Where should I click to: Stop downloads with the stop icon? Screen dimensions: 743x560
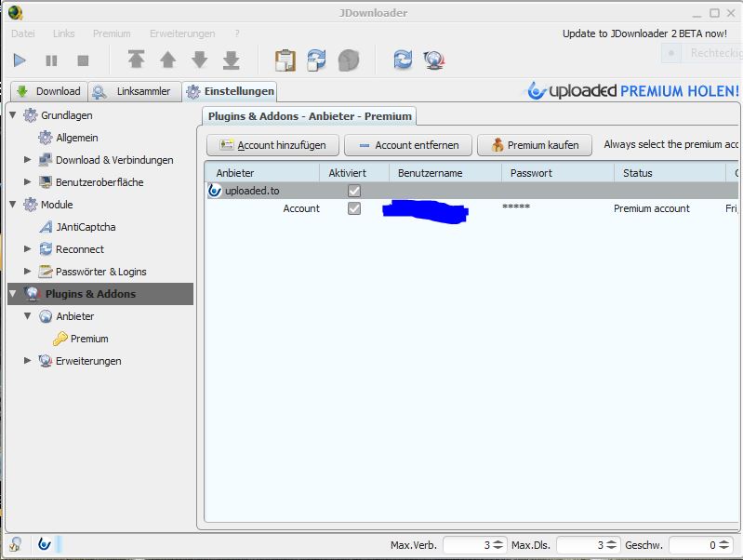[83, 60]
